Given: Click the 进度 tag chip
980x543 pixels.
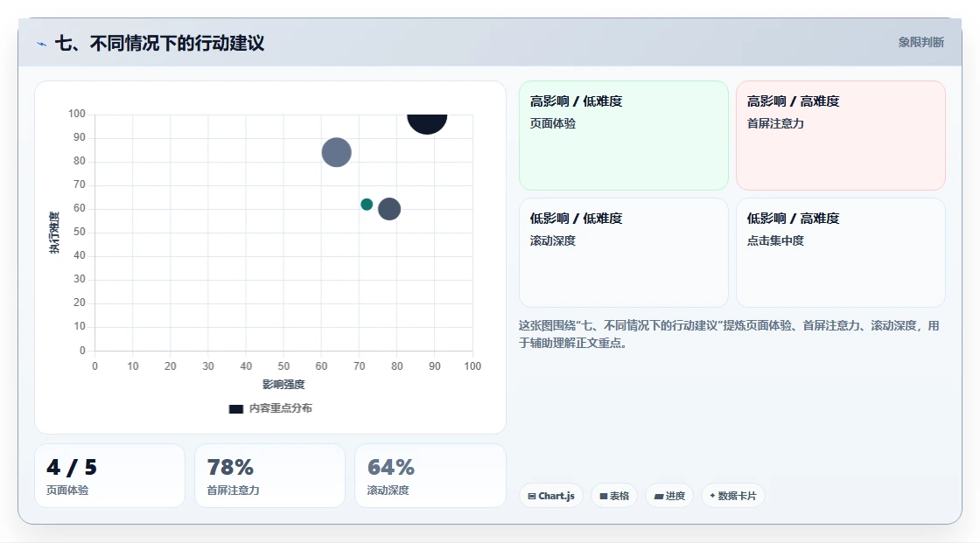Looking at the screenshot, I should [669, 496].
